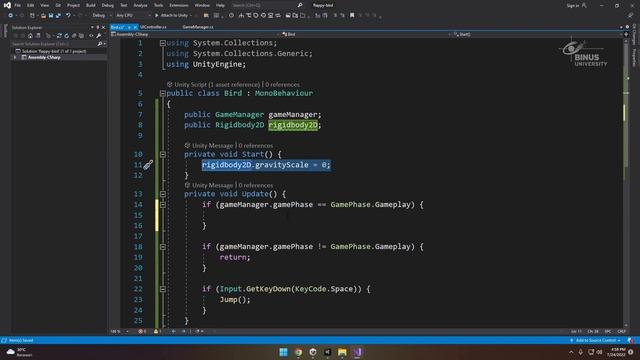Open the Bird type navigation dropdown
Screen dimensions: 640x360
[366, 34]
